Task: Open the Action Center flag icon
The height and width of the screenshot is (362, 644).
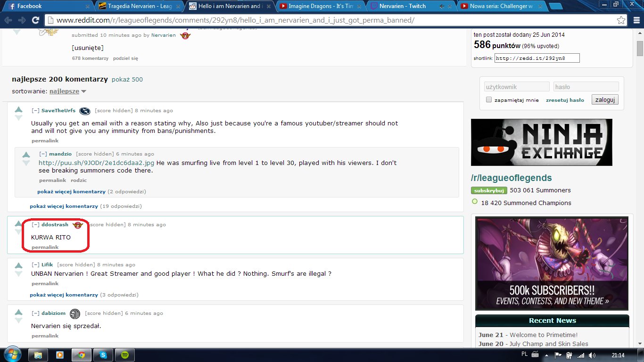Action: pyautogui.click(x=558, y=355)
